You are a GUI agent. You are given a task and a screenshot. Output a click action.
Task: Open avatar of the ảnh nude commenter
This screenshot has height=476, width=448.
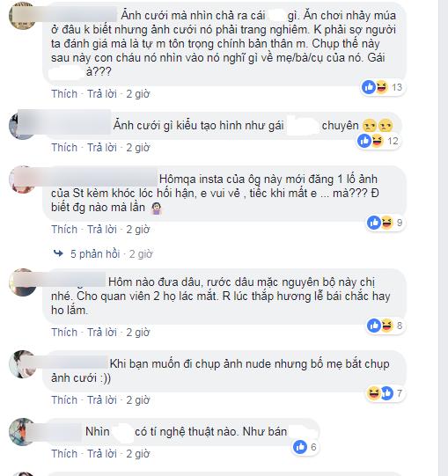point(22,364)
